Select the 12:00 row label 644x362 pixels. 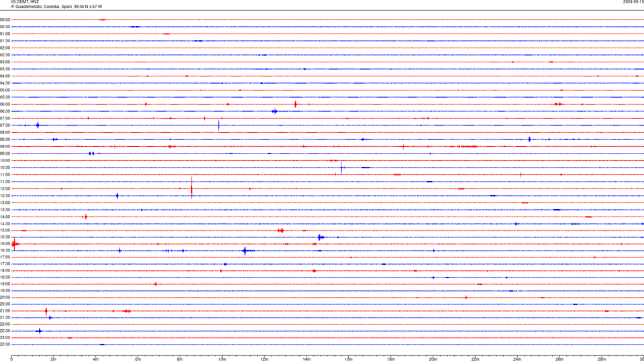5,189
